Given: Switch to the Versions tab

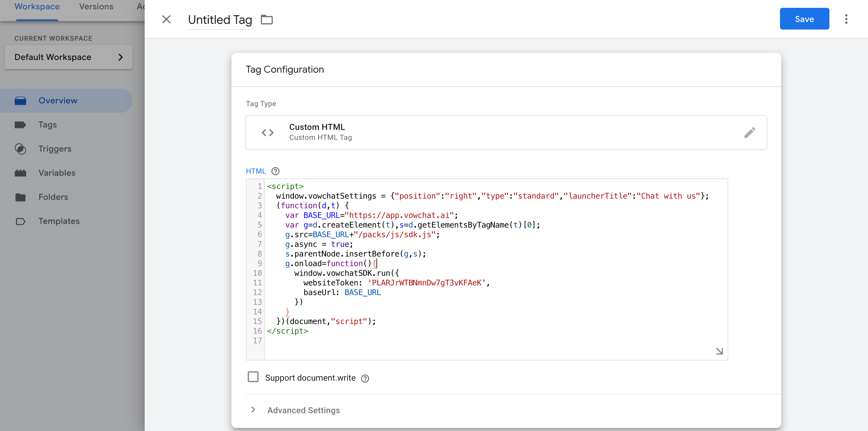Looking at the screenshot, I should (x=96, y=7).
